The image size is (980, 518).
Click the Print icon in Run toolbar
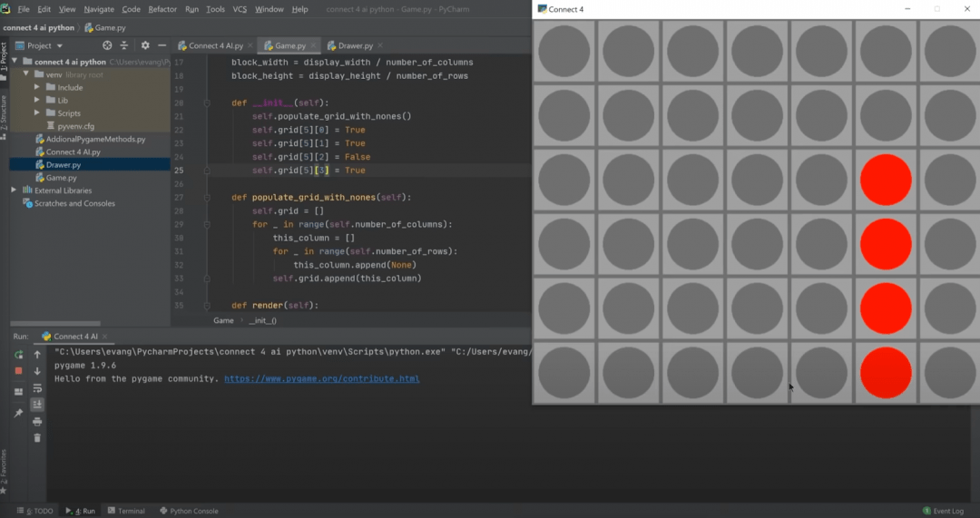click(37, 421)
